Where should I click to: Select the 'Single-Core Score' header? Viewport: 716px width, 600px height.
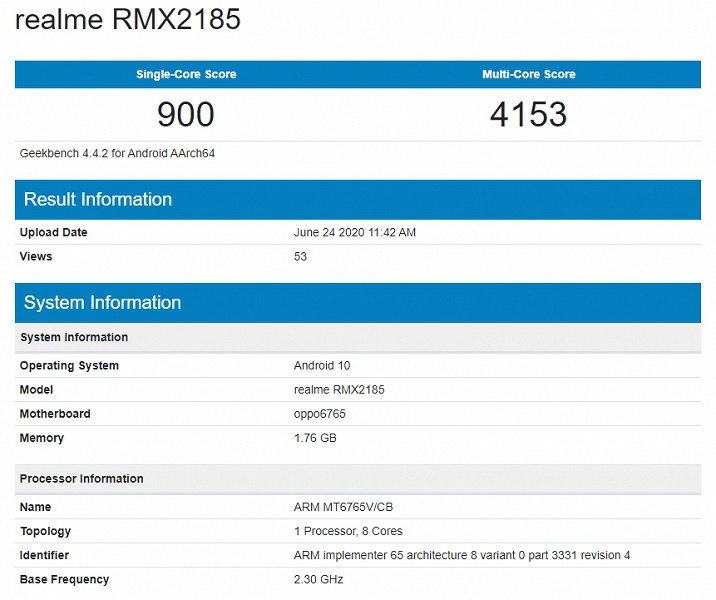click(186, 74)
